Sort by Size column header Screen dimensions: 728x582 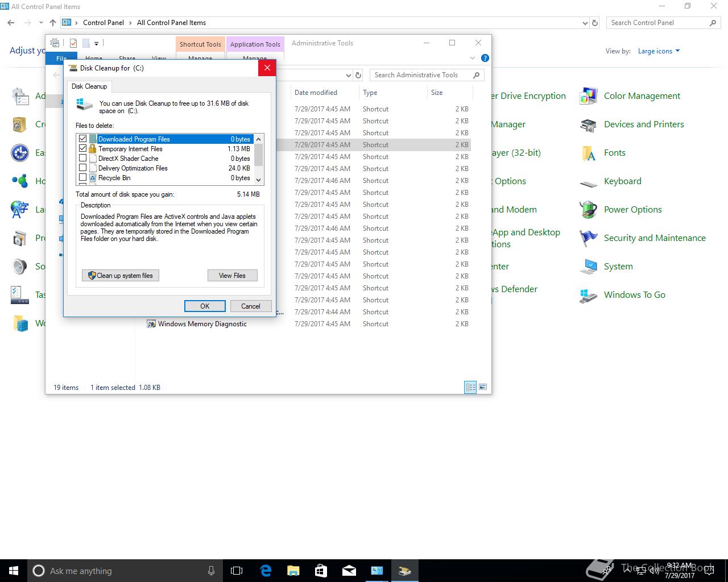449,93
